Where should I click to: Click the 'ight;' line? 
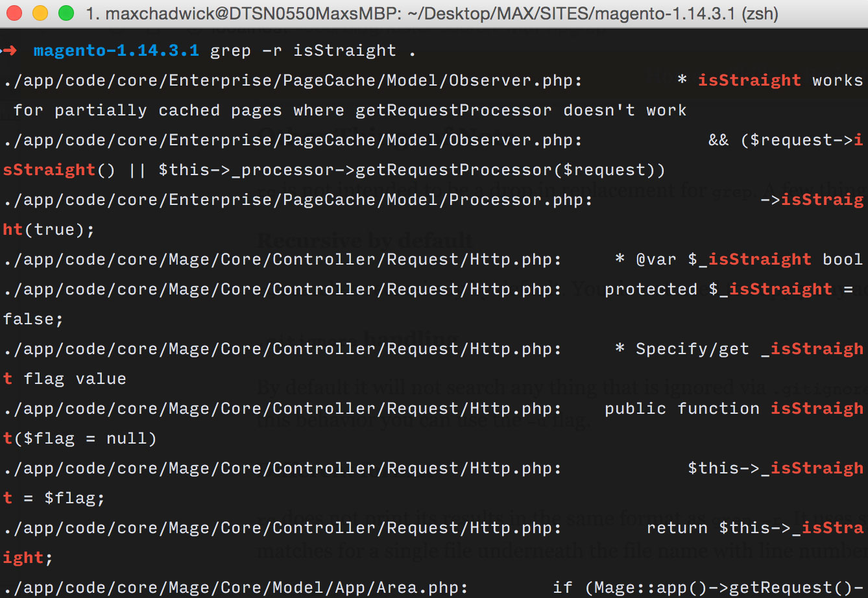28,558
